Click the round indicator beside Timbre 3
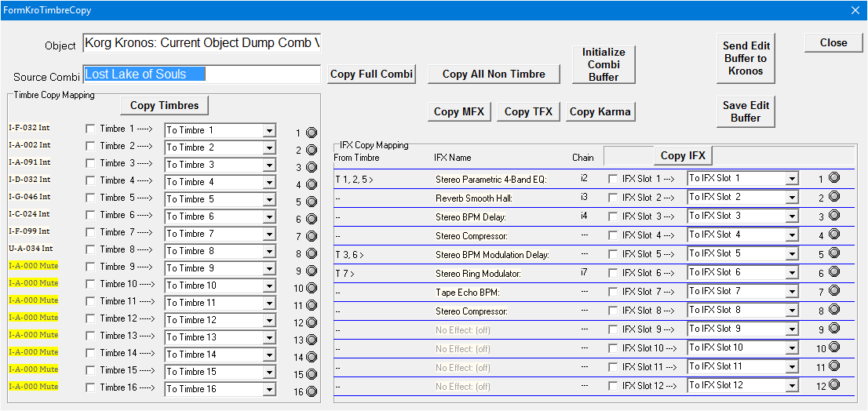Viewport: 868px width, 411px height. [312, 167]
